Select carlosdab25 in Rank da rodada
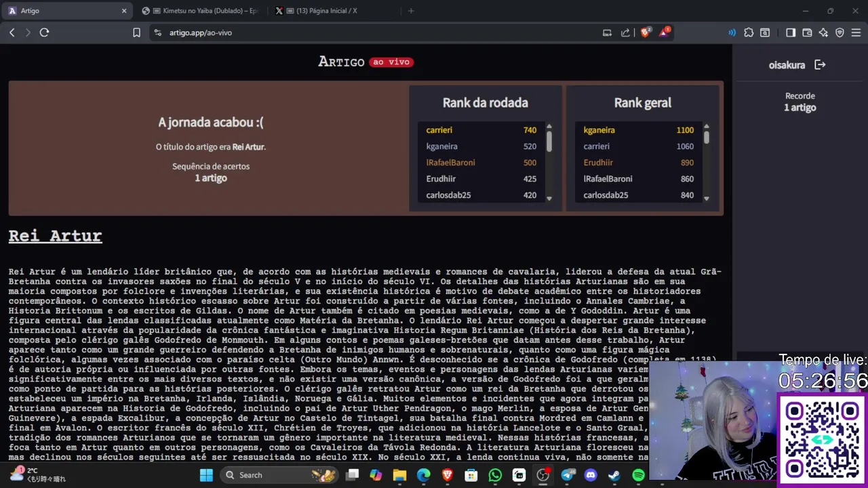Image resolution: width=868 pixels, height=488 pixels. 481,195
